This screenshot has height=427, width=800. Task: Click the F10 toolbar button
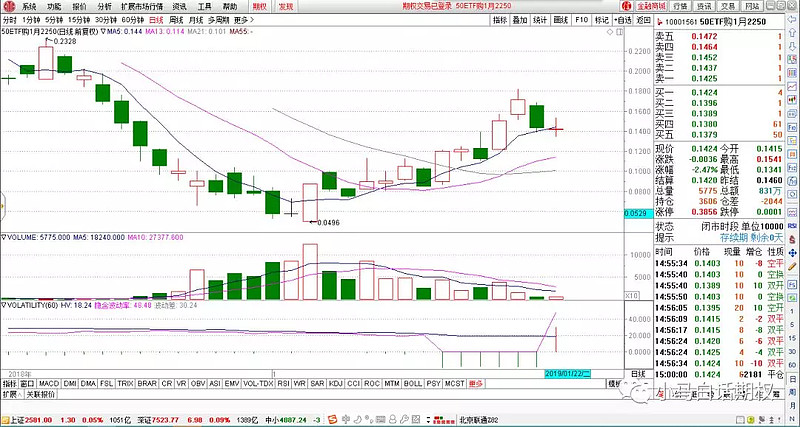point(581,20)
